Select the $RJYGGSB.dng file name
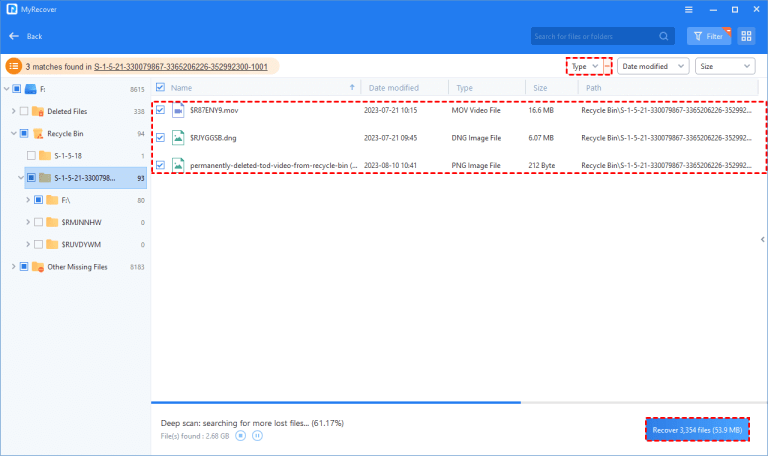The image size is (768, 456). tap(213, 138)
